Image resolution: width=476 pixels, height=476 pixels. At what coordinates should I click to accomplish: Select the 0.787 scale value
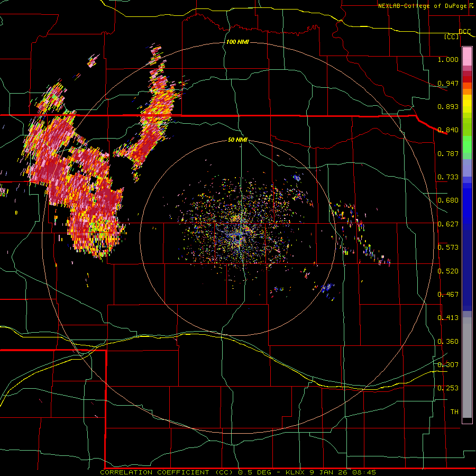[x=448, y=153]
